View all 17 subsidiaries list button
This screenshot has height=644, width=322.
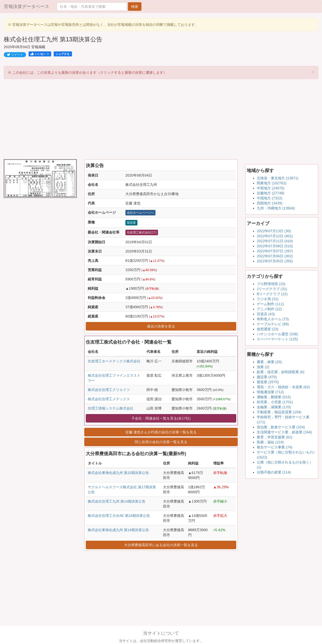coord(161,418)
